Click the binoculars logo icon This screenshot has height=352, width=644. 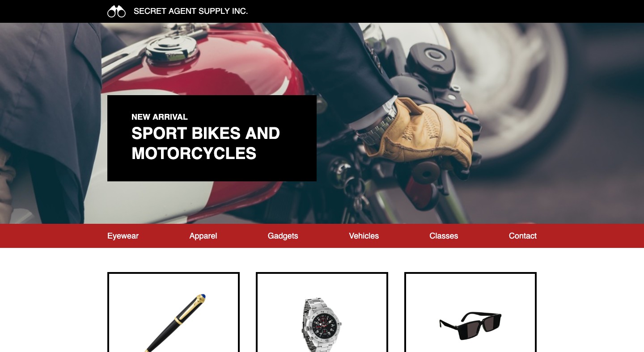coord(116,11)
